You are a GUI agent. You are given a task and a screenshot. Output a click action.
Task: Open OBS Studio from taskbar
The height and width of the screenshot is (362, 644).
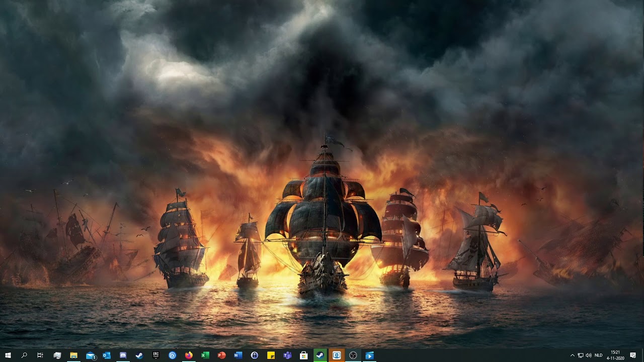[353, 355]
